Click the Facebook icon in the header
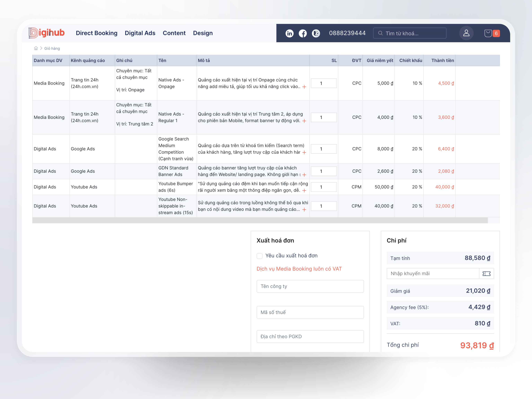 click(x=303, y=33)
